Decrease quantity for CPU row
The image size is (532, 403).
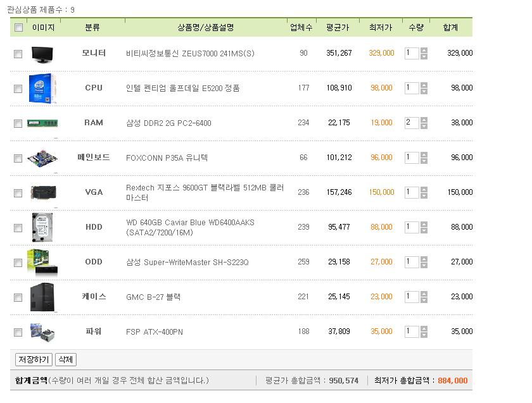[x=424, y=92]
